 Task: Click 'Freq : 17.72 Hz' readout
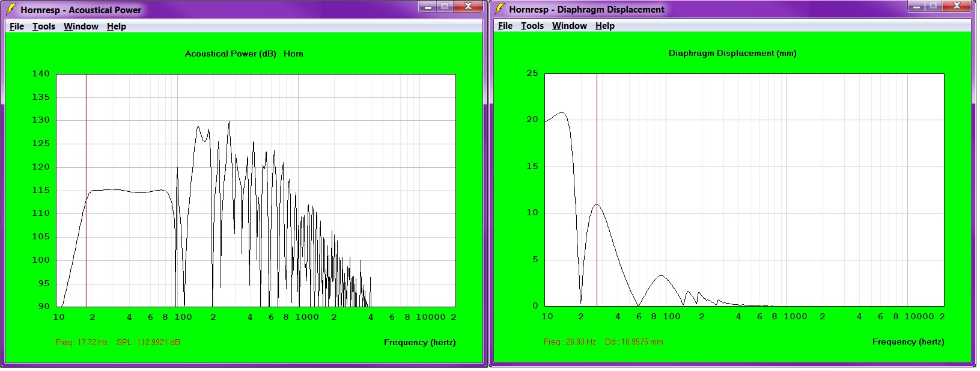[81, 342]
